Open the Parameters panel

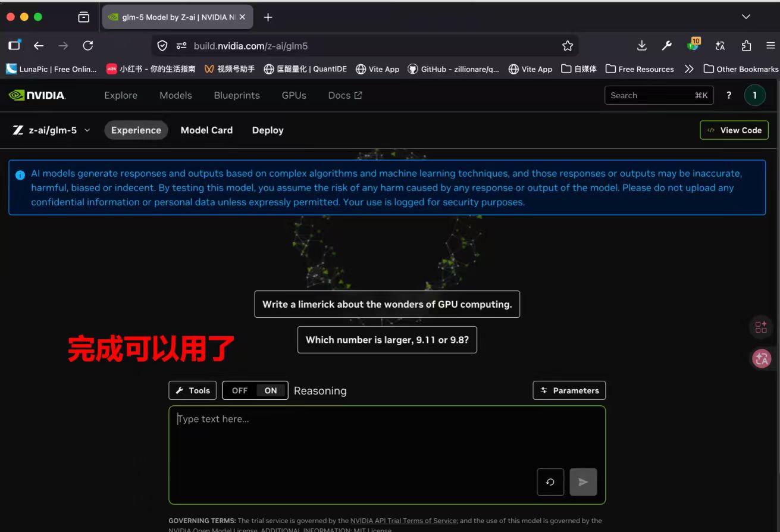569,390
